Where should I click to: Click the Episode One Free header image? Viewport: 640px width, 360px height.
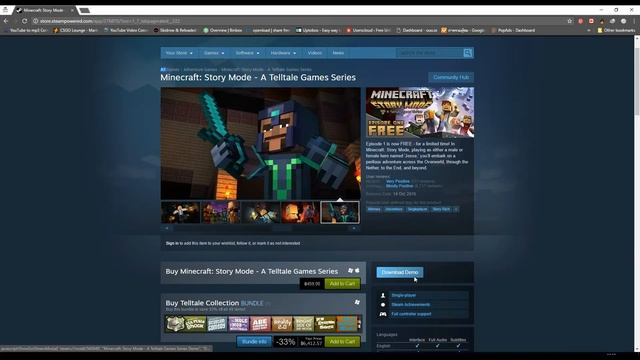[x=420, y=112]
